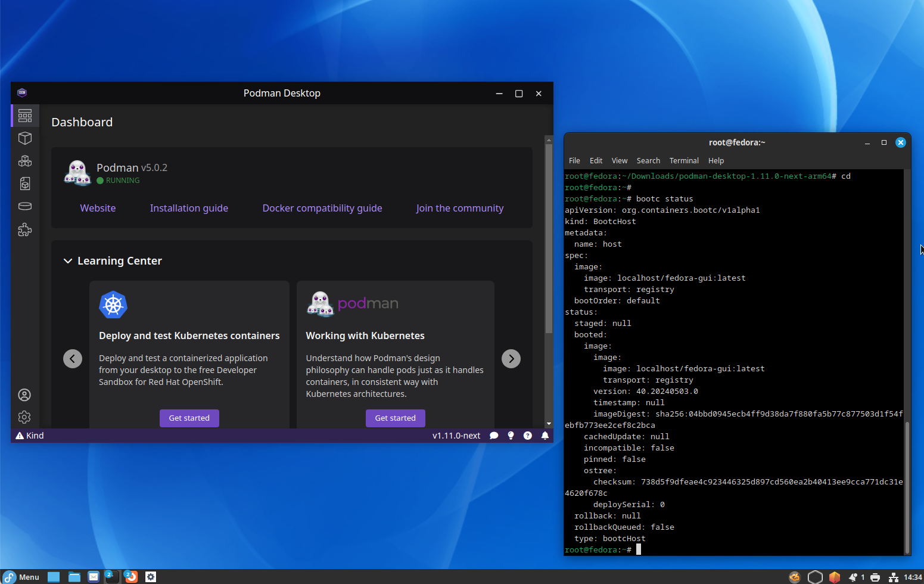Viewport: 924px width, 584px height.
Task: Click the lightbulb icon in status bar
Action: tap(511, 436)
